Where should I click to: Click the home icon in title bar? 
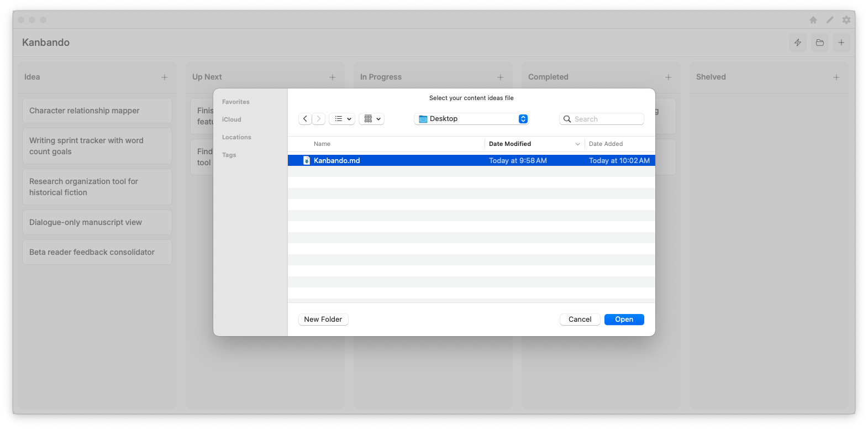[x=813, y=20]
